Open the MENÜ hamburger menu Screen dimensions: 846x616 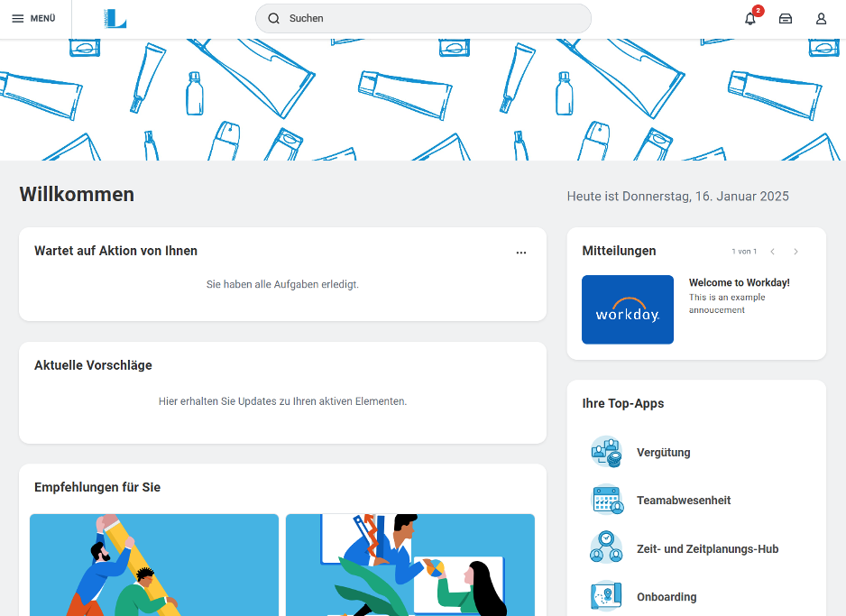(34, 19)
